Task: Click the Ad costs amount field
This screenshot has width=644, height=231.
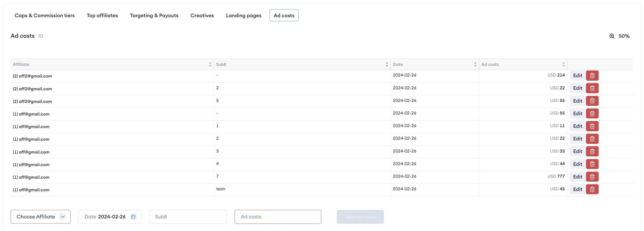Action: point(277,217)
